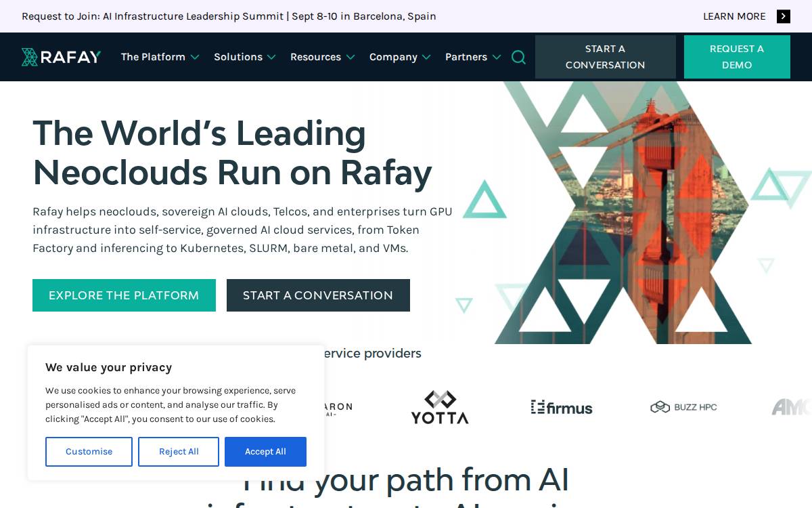This screenshot has width=812, height=508.
Task: Click the Rafay logo in the header
Action: (x=61, y=57)
